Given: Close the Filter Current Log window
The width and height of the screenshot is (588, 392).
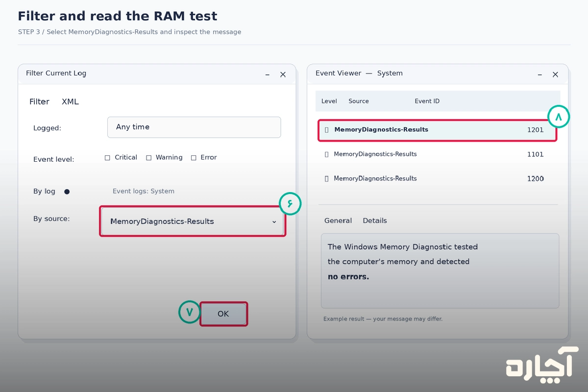Looking at the screenshot, I should tap(283, 74).
